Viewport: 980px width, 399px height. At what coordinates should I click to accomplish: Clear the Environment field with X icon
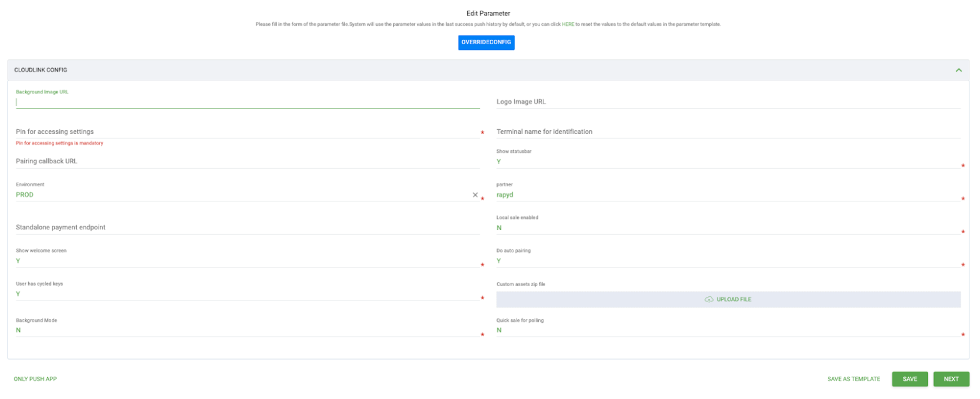coord(475,195)
